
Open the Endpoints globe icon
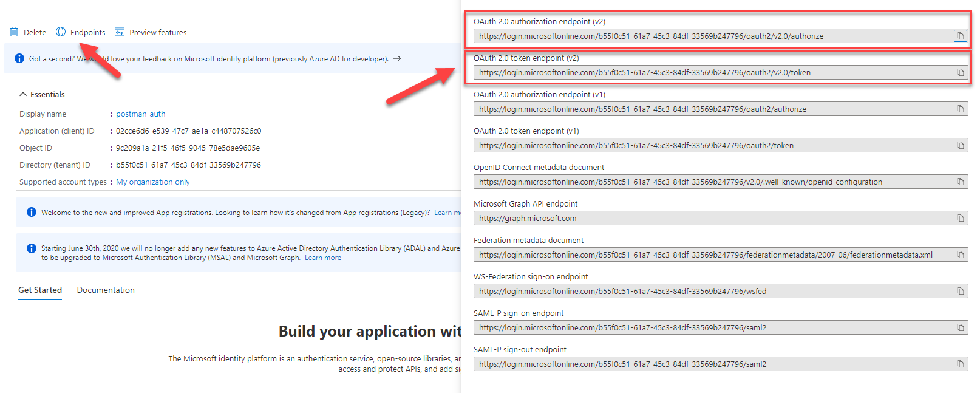click(61, 32)
